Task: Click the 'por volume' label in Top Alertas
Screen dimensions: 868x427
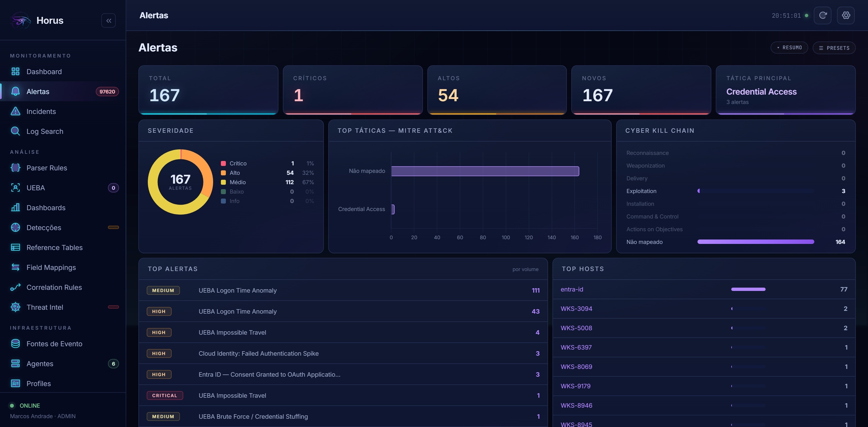Action: (x=525, y=269)
